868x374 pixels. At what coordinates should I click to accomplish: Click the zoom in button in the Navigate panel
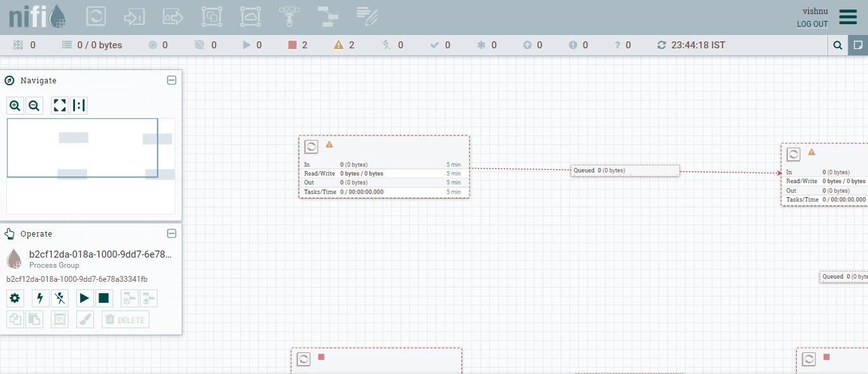click(15, 106)
